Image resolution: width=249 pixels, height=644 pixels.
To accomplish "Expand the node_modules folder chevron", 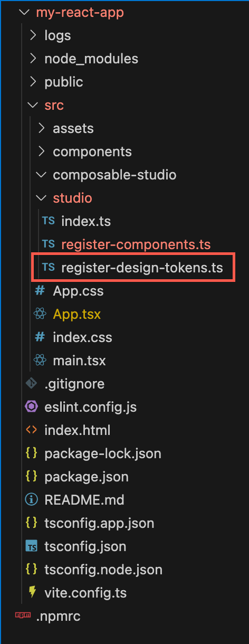I will coord(33,59).
